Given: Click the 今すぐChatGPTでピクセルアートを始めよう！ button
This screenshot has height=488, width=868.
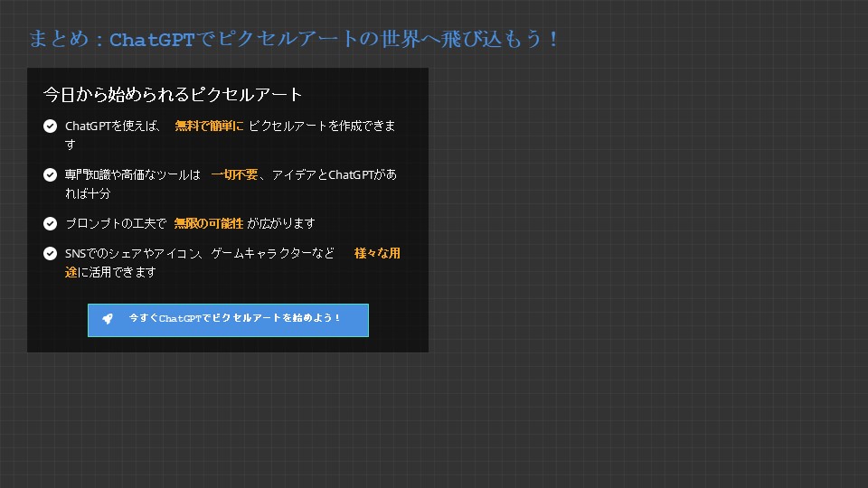Looking at the screenshot, I should (x=228, y=320).
